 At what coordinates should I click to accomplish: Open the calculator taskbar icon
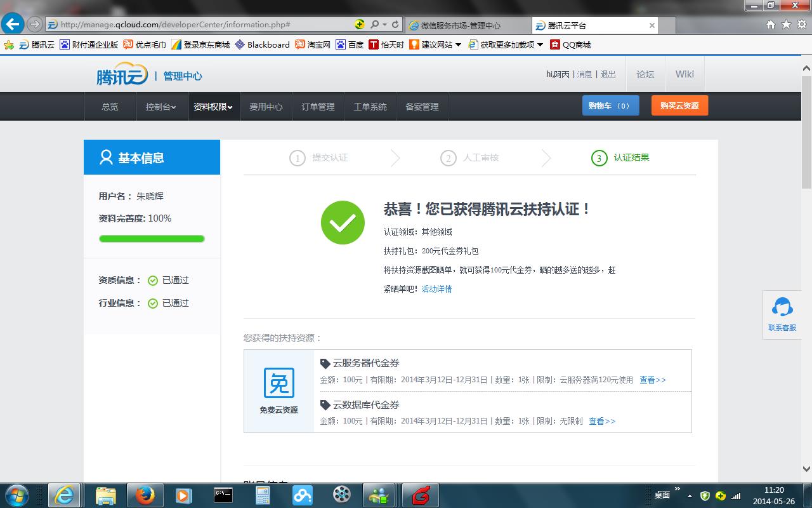pyautogui.click(x=263, y=495)
